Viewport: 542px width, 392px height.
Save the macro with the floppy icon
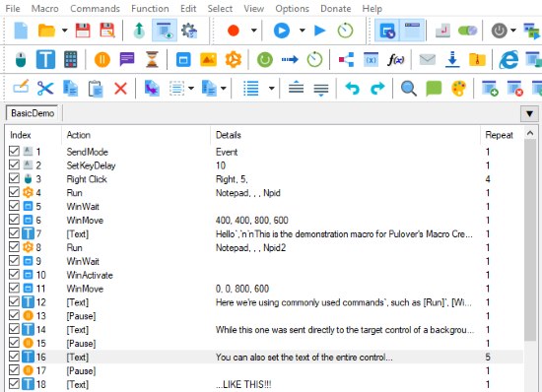click(x=83, y=31)
